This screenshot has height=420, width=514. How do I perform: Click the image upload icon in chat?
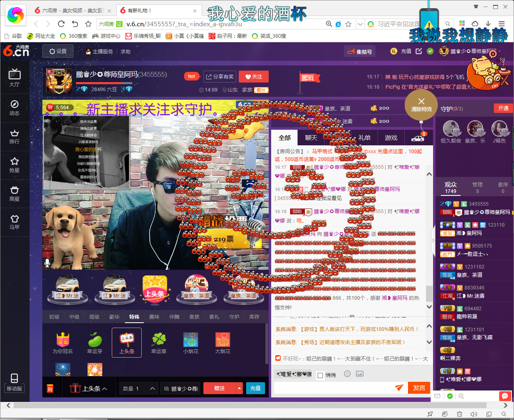click(360, 374)
